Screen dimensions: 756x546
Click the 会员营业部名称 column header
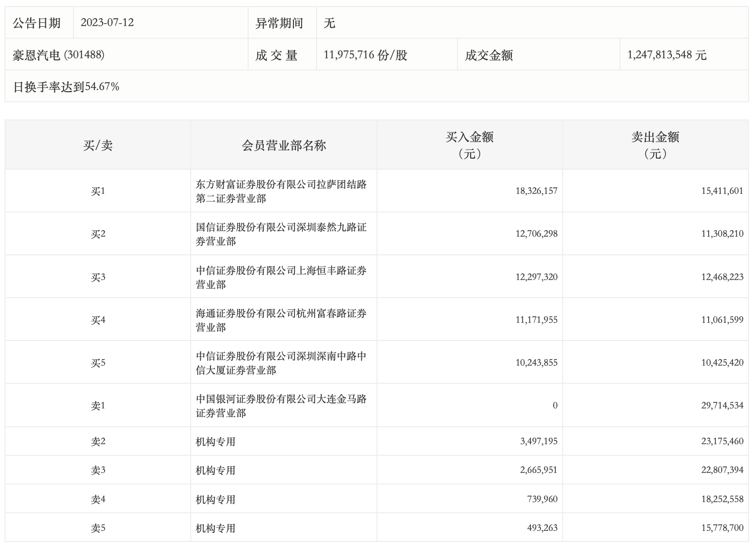(x=284, y=146)
